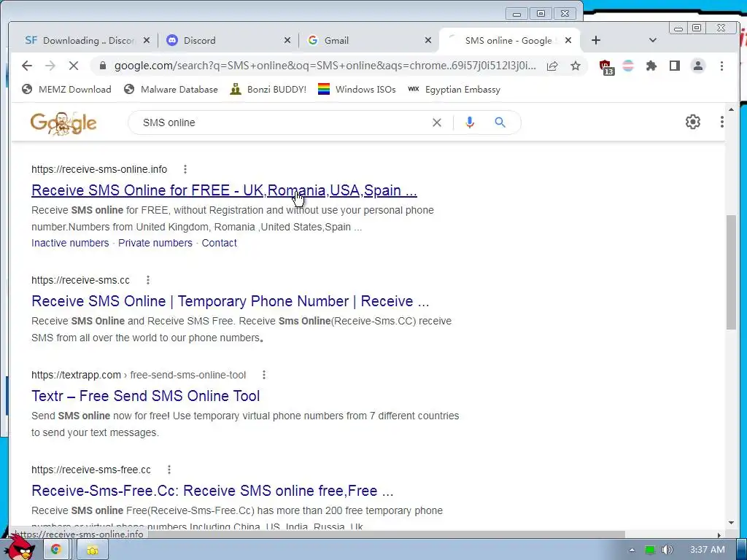This screenshot has width=747, height=560.
Task: Open options for receive-sms-free.cc result
Action: pyautogui.click(x=169, y=470)
